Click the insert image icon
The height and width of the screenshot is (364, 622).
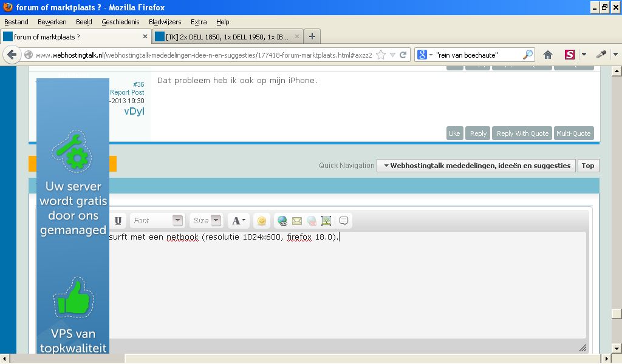tap(326, 221)
